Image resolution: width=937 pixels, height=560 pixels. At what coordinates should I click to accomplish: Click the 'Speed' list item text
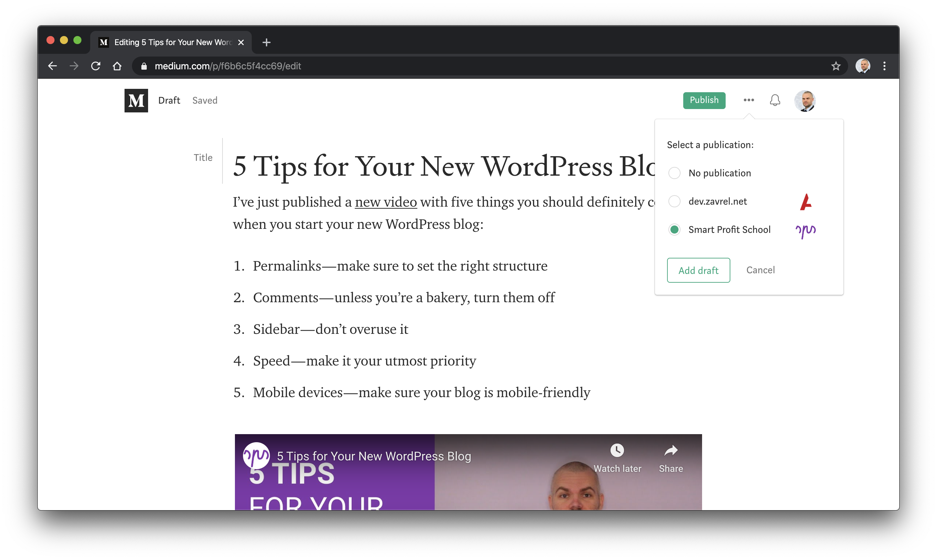tap(364, 361)
